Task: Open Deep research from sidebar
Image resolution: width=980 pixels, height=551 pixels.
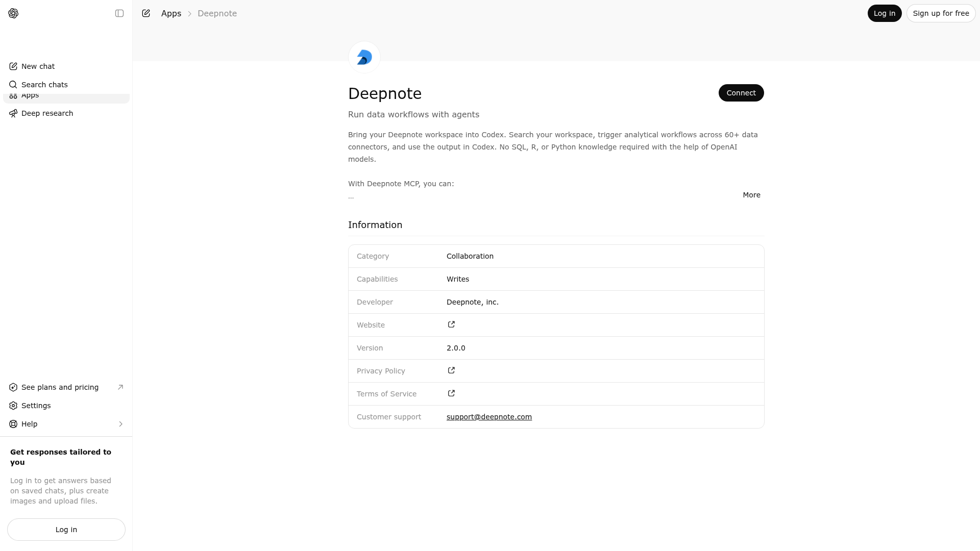Action: [66, 113]
